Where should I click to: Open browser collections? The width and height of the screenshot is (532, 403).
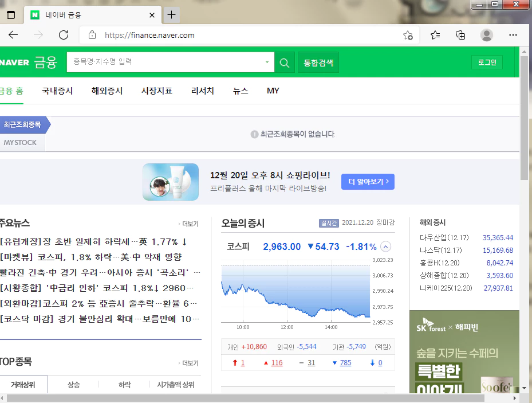(x=460, y=35)
